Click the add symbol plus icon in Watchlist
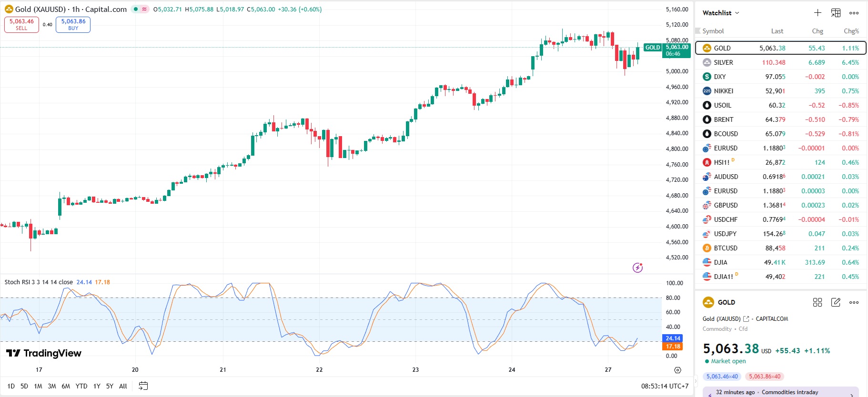 click(818, 13)
